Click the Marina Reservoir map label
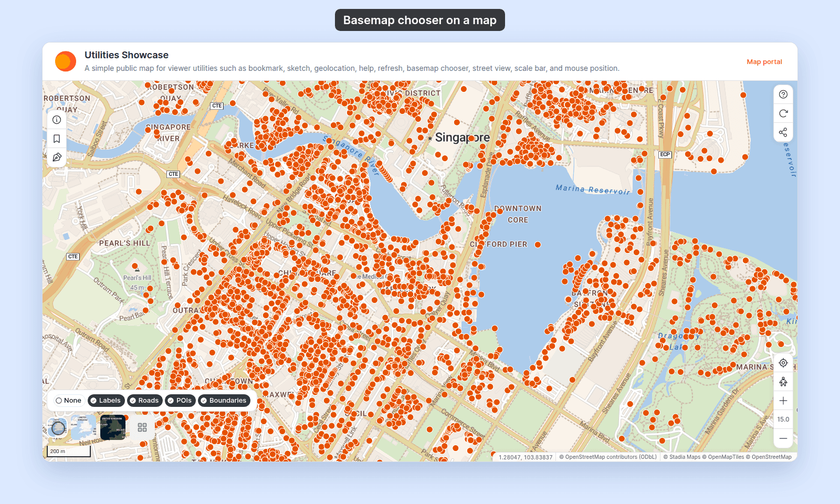Screen dimensions: 840x504 [593, 190]
